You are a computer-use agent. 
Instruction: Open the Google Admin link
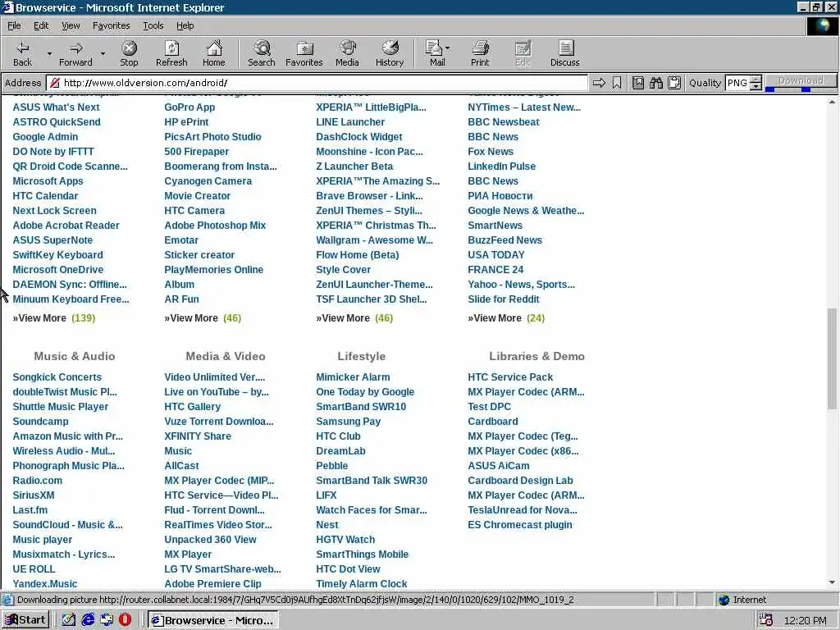[x=46, y=137]
